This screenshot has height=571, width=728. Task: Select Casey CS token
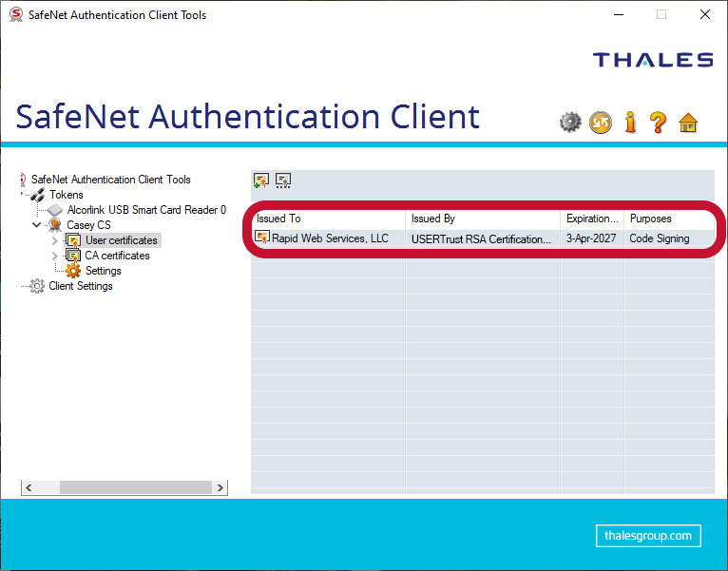click(x=88, y=225)
